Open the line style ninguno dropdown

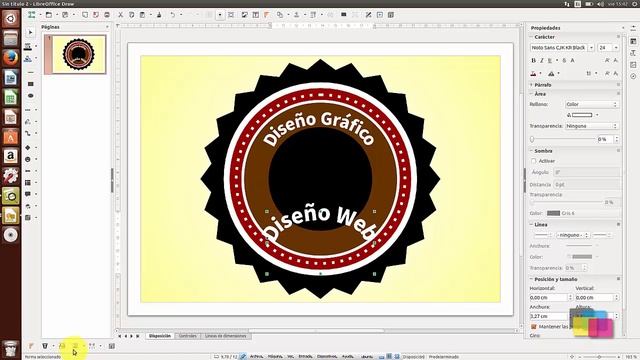tap(573, 235)
